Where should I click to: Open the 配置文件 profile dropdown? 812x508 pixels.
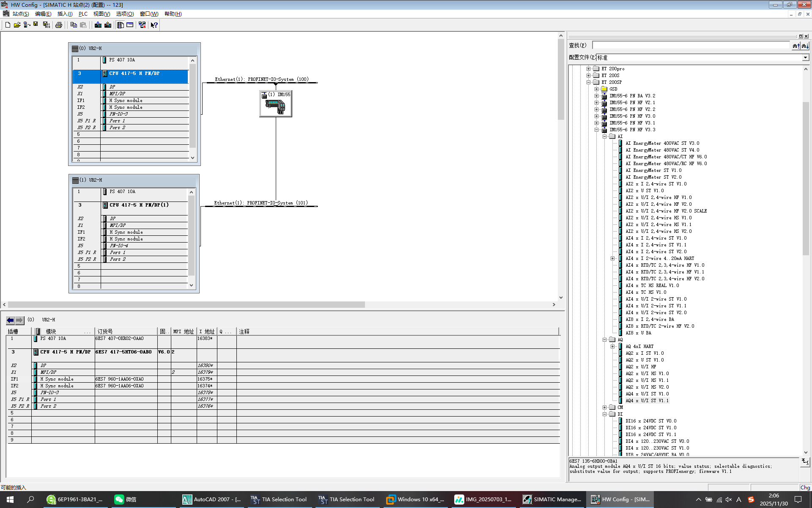805,58
